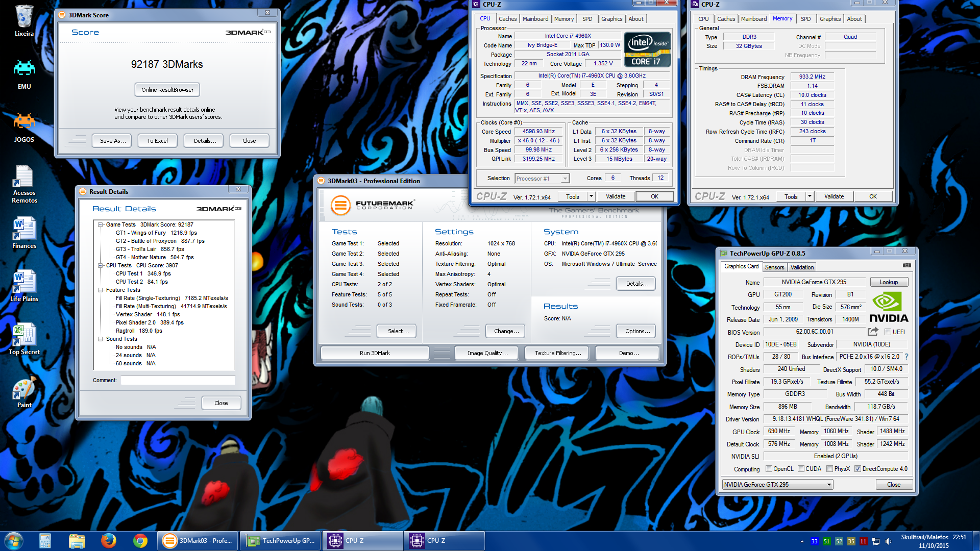Click the volume speaker tray icon
Viewport: 980px width, 551px height.
[888, 541]
